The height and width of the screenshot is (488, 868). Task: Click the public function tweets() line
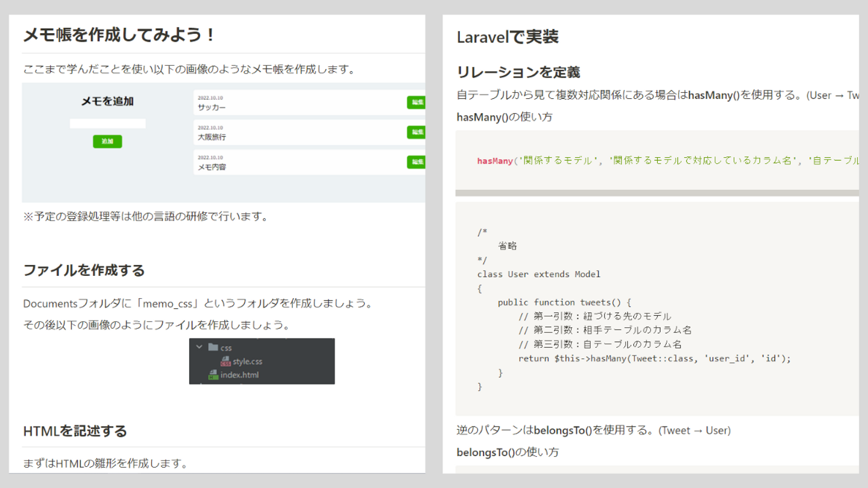pyautogui.click(x=564, y=302)
